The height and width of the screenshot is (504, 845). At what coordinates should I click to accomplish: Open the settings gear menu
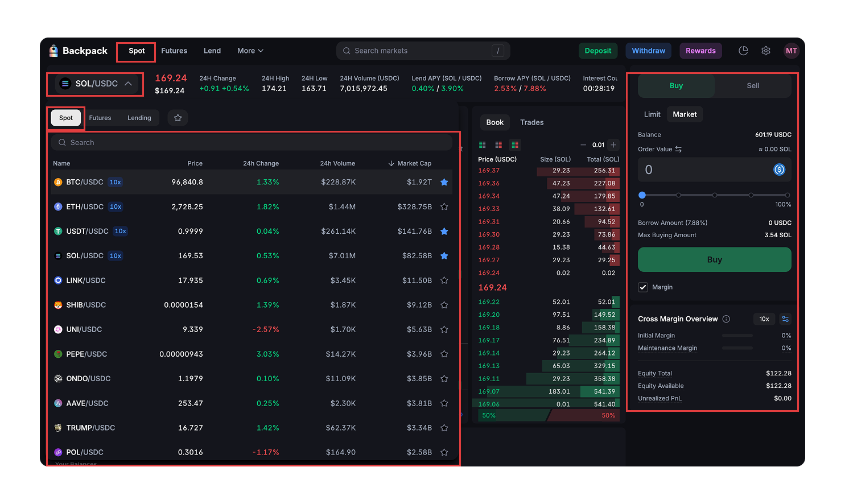tap(766, 51)
